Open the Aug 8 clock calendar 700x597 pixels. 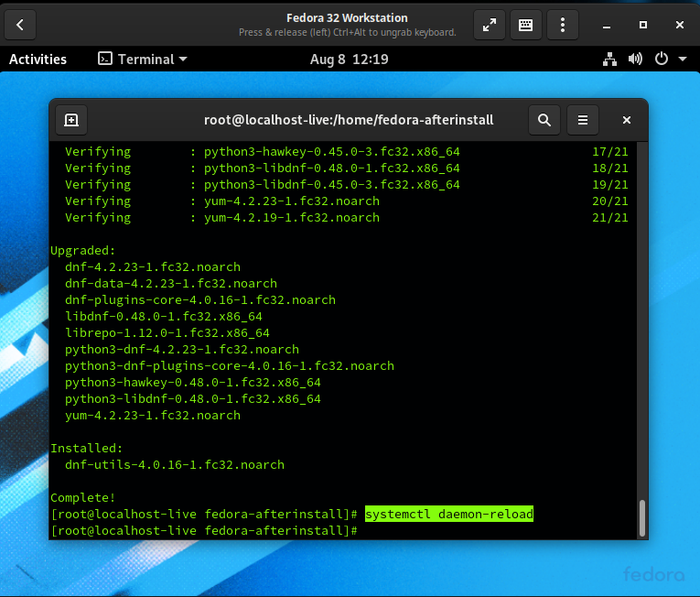[350, 59]
